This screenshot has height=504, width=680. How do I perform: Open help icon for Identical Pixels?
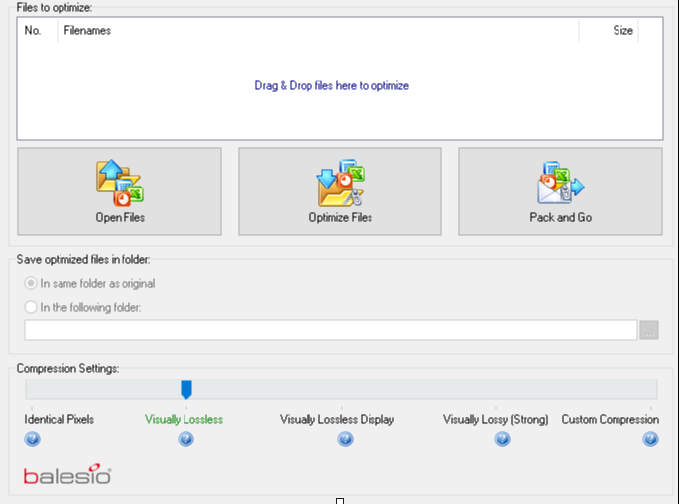tap(33, 439)
